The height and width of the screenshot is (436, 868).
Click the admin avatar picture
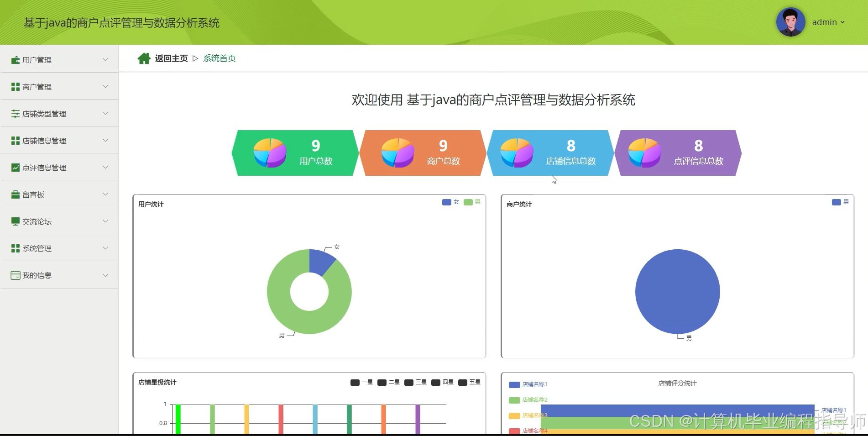(x=790, y=22)
